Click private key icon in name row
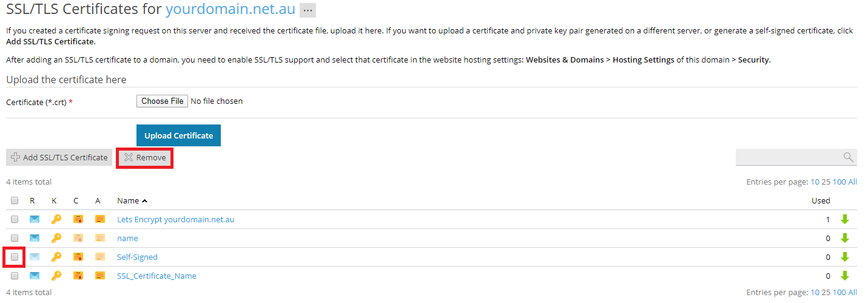The height and width of the screenshot is (303, 868). pyautogui.click(x=56, y=238)
